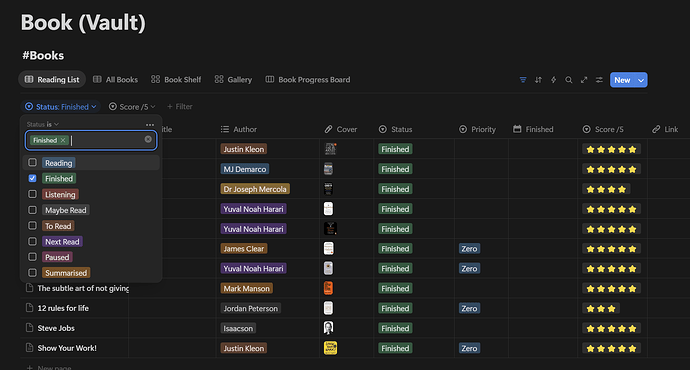
Task: Open the sort arrows icon
Action: point(538,80)
